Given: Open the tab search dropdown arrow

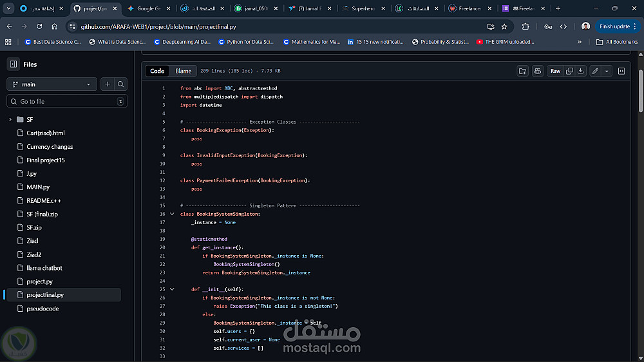Looking at the screenshot, I should (8, 8).
